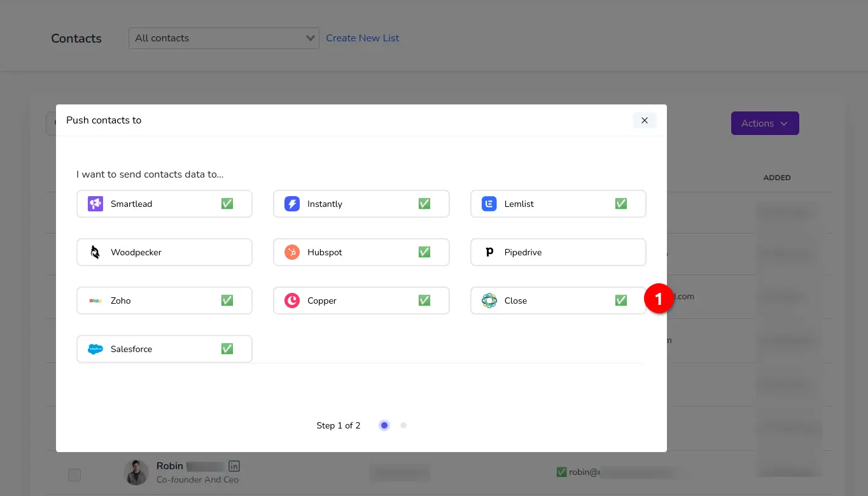This screenshot has width=868, height=496.
Task: Click the Pipedrive integration icon
Action: (x=488, y=252)
